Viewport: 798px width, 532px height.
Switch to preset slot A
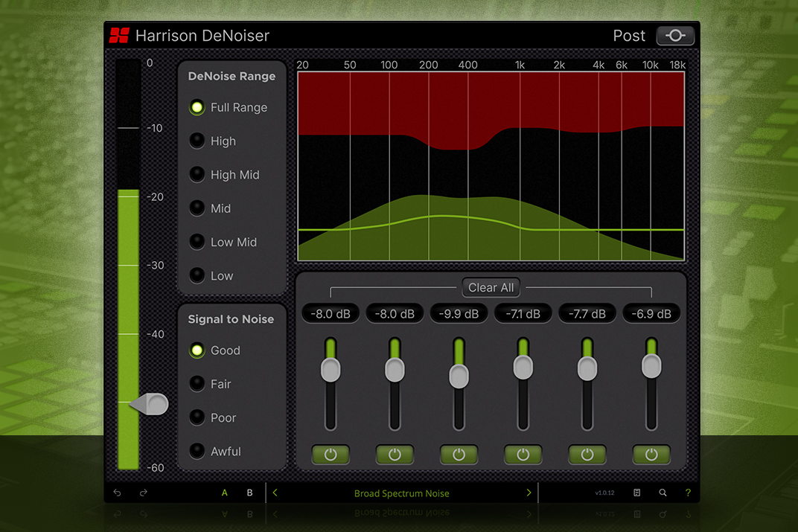click(225, 493)
